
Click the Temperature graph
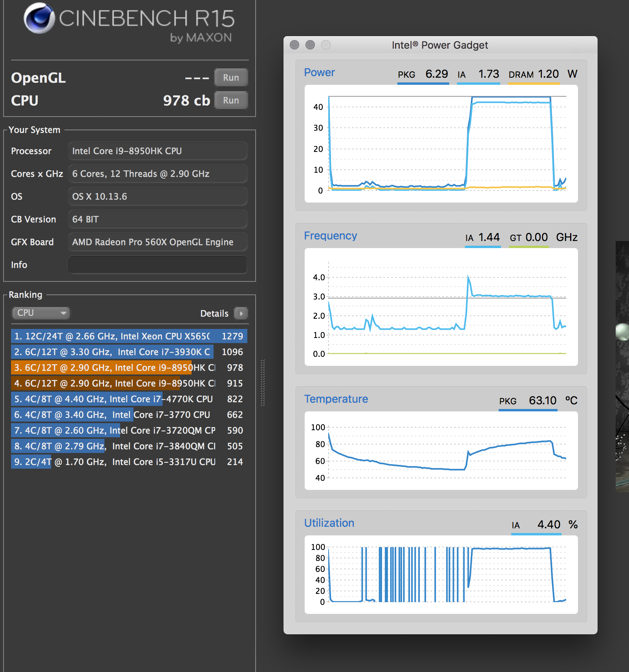441,451
